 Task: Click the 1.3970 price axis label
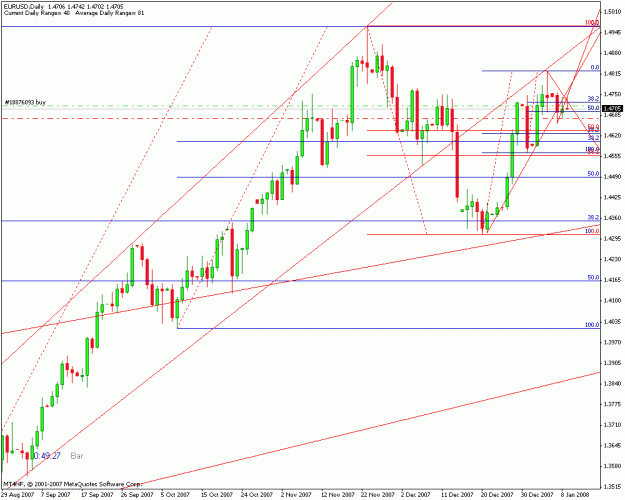(x=612, y=342)
